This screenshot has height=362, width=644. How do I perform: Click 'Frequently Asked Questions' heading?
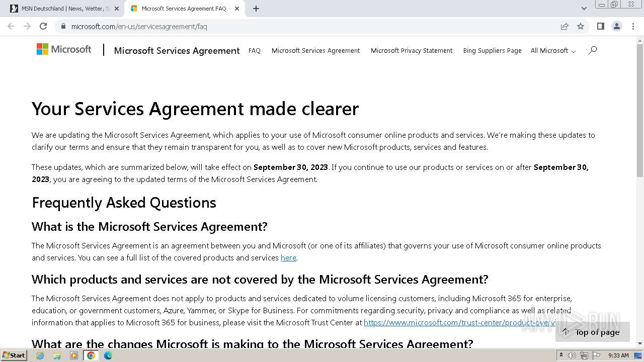[x=124, y=203]
